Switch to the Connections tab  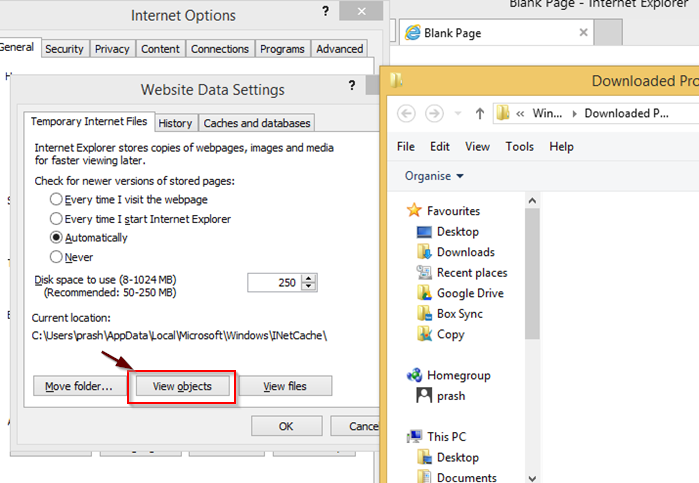coord(220,49)
